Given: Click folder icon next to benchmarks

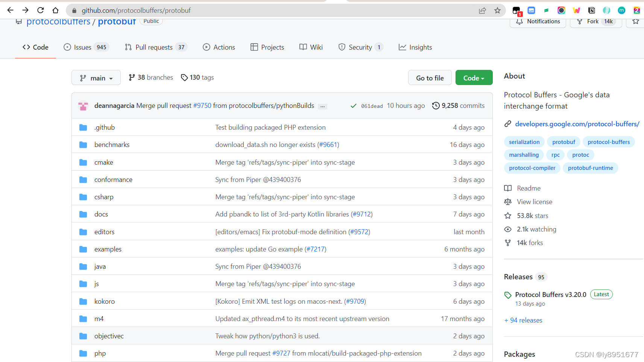Looking at the screenshot, I should (x=83, y=145).
